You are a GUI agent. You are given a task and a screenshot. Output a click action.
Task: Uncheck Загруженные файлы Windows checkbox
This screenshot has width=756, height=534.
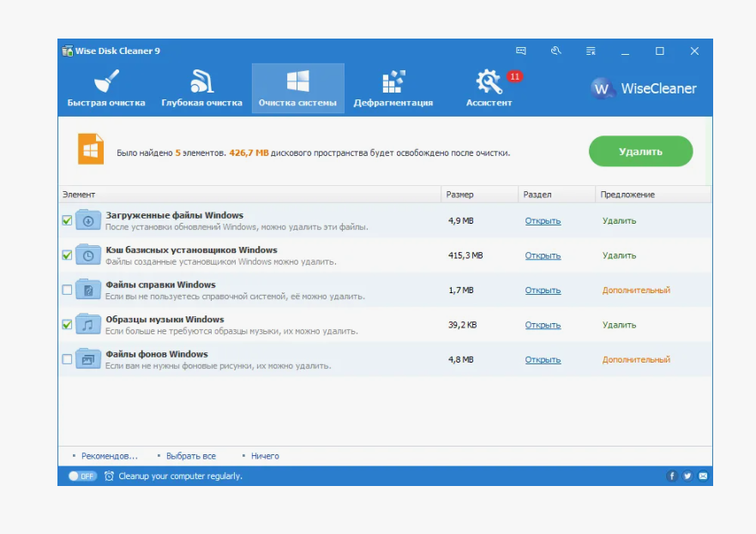(x=67, y=220)
